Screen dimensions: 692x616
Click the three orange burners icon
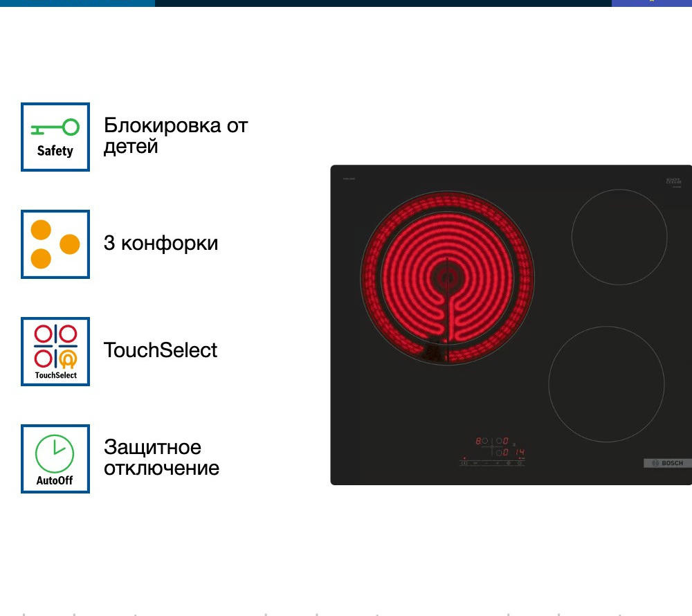[55, 244]
